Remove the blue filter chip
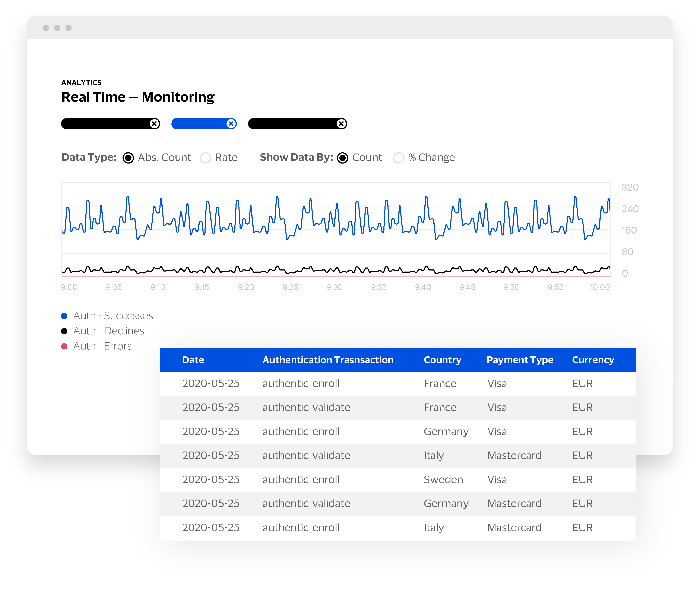The height and width of the screenshot is (592, 700). point(231,123)
